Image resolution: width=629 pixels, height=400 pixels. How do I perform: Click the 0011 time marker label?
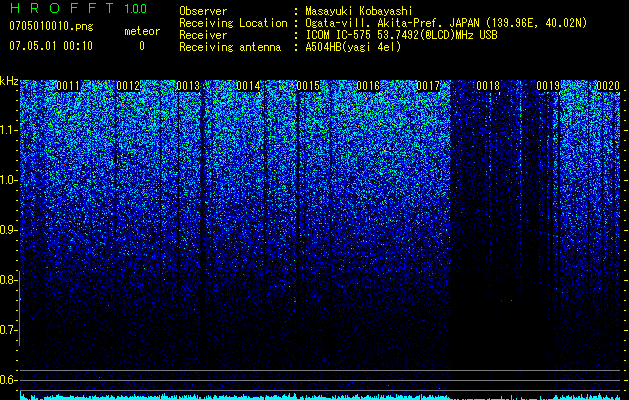coord(68,86)
